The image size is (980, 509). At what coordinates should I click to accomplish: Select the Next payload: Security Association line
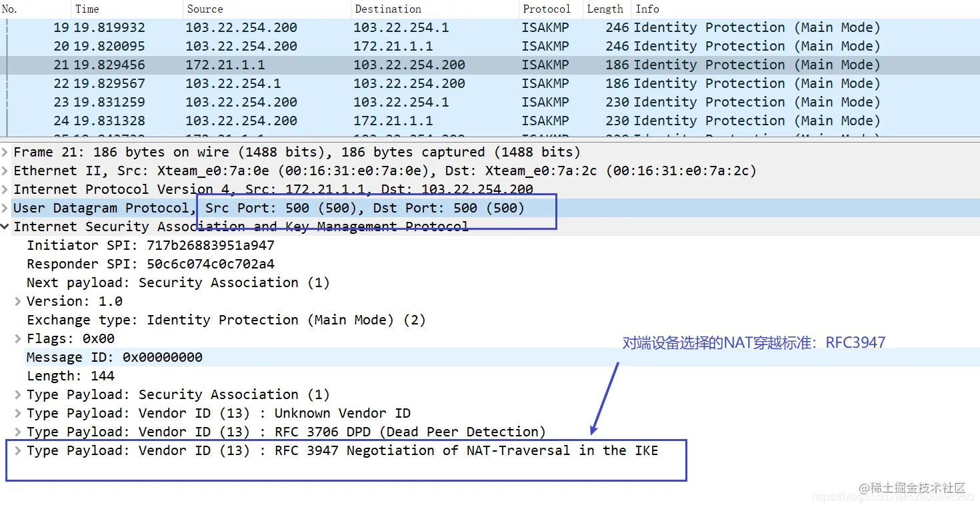[x=178, y=282]
